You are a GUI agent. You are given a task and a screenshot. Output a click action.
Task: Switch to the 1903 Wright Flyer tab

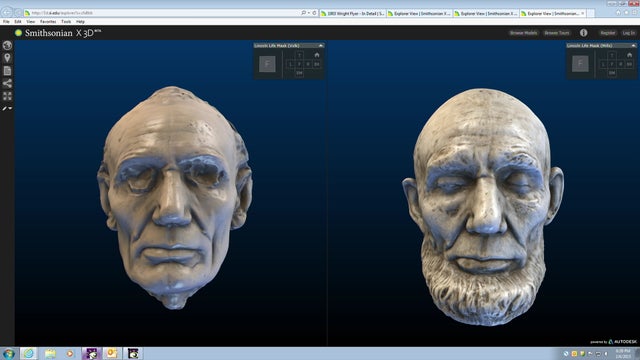[x=353, y=13]
